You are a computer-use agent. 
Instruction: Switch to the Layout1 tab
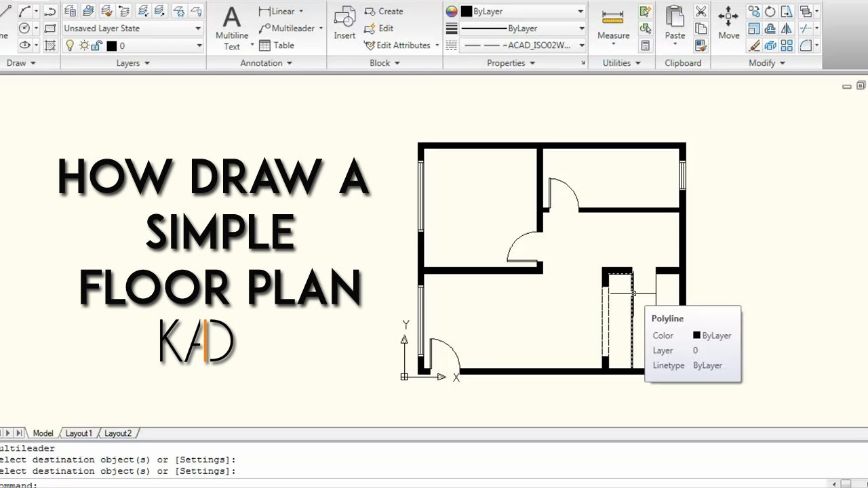(78, 433)
